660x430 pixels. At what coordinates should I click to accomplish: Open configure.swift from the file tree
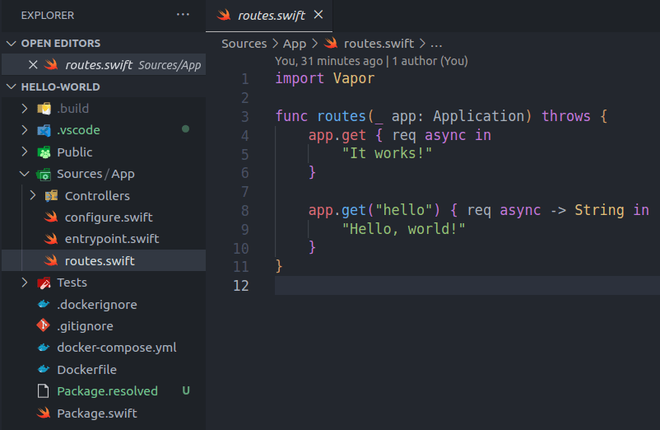[108, 217]
